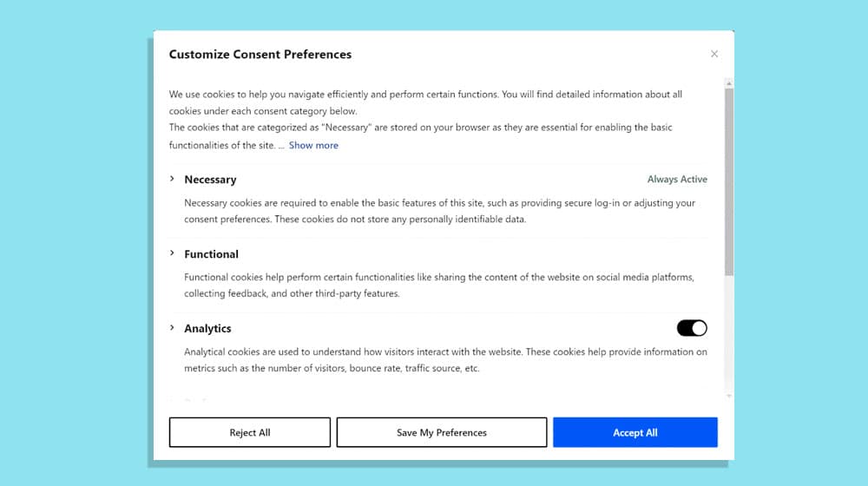The height and width of the screenshot is (486, 868).
Task: Click the scrollbar up arrow
Action: [x=729, y=83]
